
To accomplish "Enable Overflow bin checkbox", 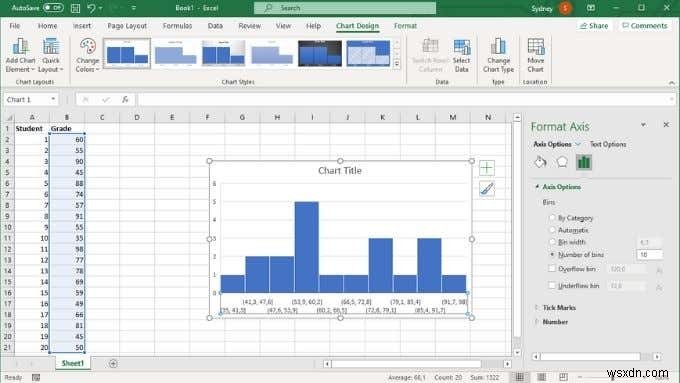I will pyautogui.click(x=552, y=268).
